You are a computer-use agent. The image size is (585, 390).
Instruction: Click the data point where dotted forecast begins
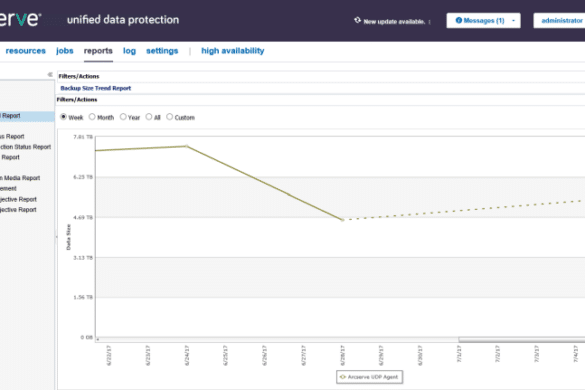[342, 220]
